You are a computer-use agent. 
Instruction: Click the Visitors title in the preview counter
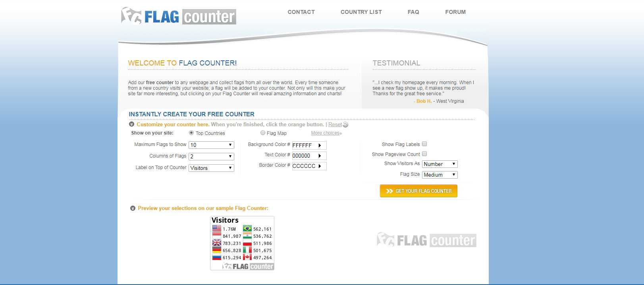point(225,220)
